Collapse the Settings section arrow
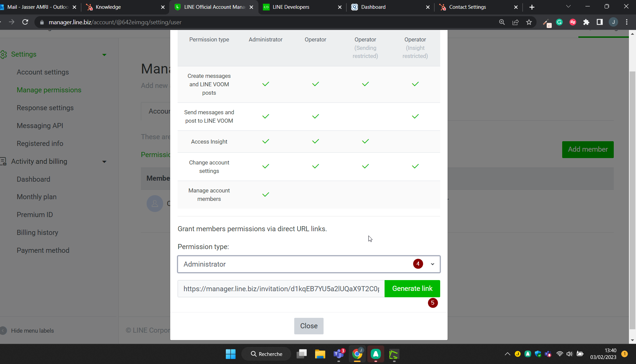The image size is (636, 364). click(x=104, y=55)
